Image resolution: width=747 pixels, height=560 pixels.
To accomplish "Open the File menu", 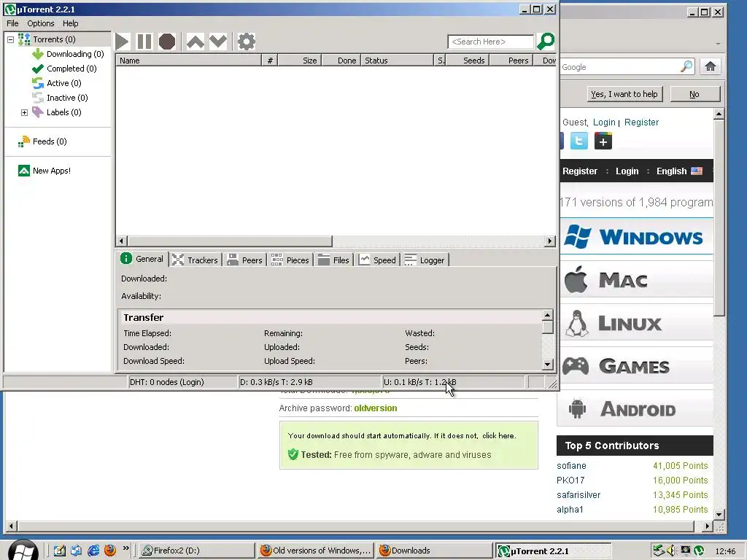I will tap(12, 23).
